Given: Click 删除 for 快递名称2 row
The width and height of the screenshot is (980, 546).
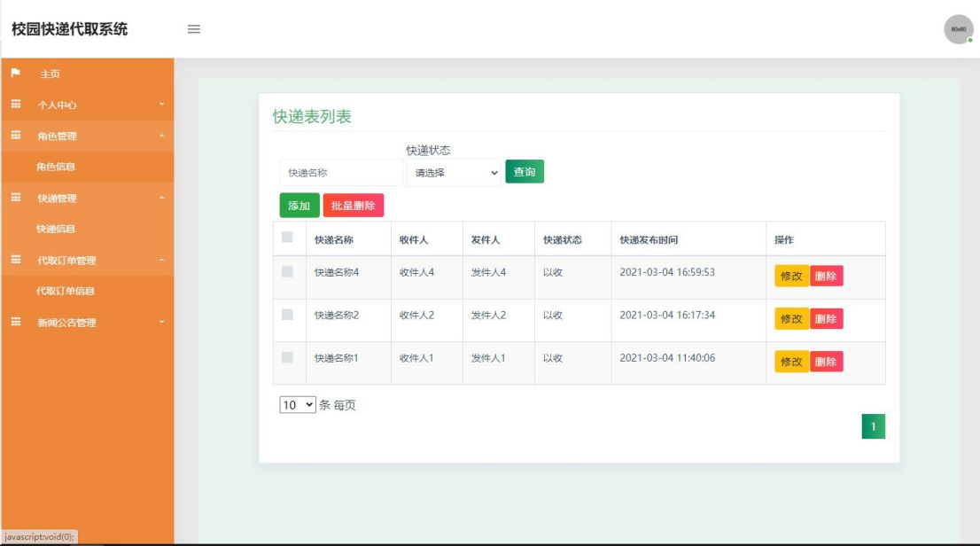Looking at the screenshot, I should pos(826,319).
